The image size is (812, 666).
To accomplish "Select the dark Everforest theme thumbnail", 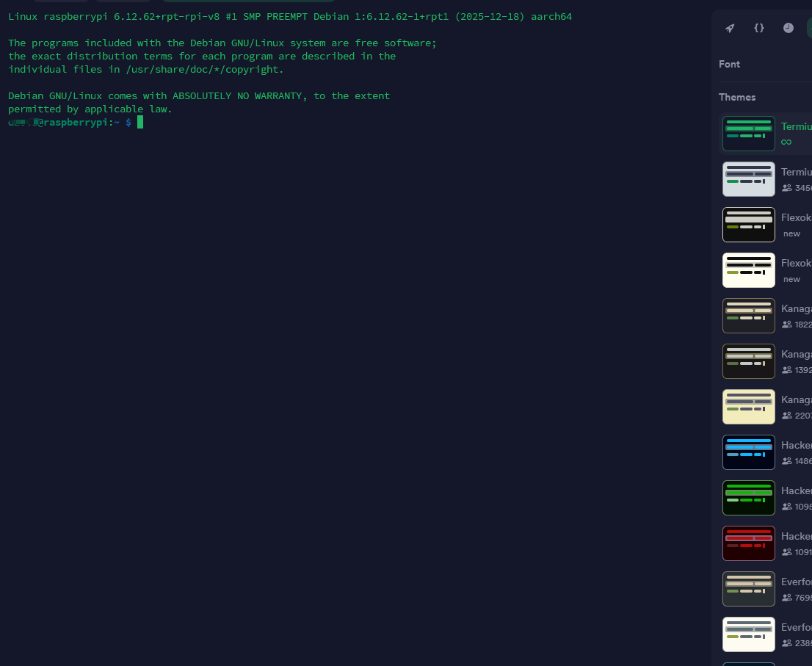I will click(748, 589).
